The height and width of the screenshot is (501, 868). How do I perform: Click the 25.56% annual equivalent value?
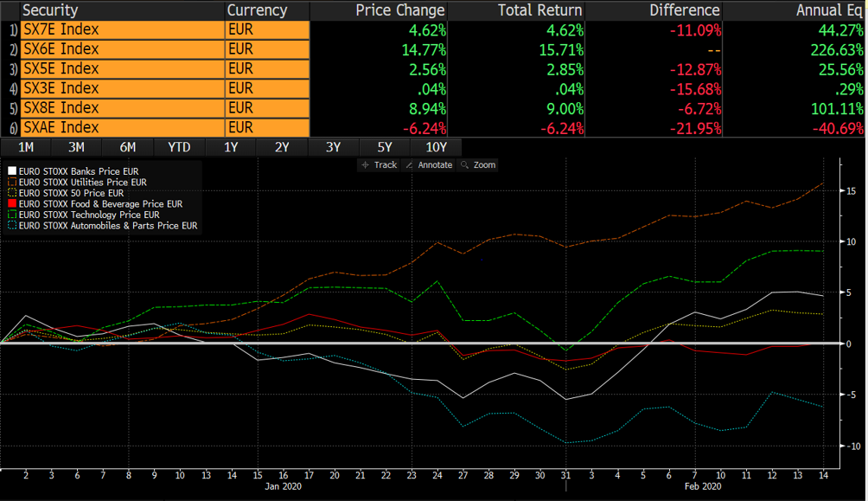click(840, 70)
